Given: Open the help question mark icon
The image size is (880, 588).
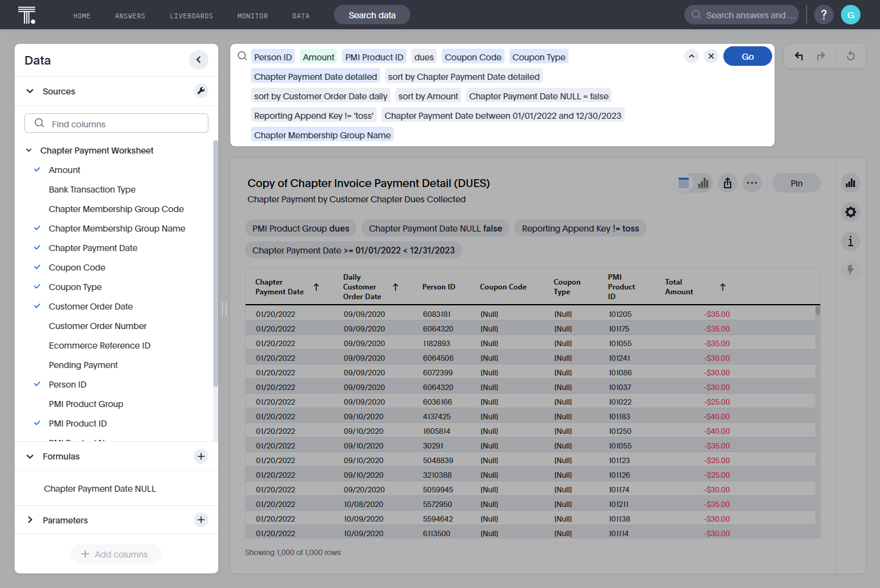Looking at the screenshot, I should pyautogui.click(x=824, y=15).
